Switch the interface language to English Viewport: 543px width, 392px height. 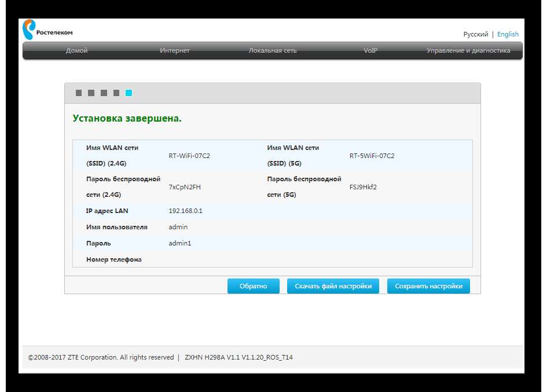tap(508, 34)
